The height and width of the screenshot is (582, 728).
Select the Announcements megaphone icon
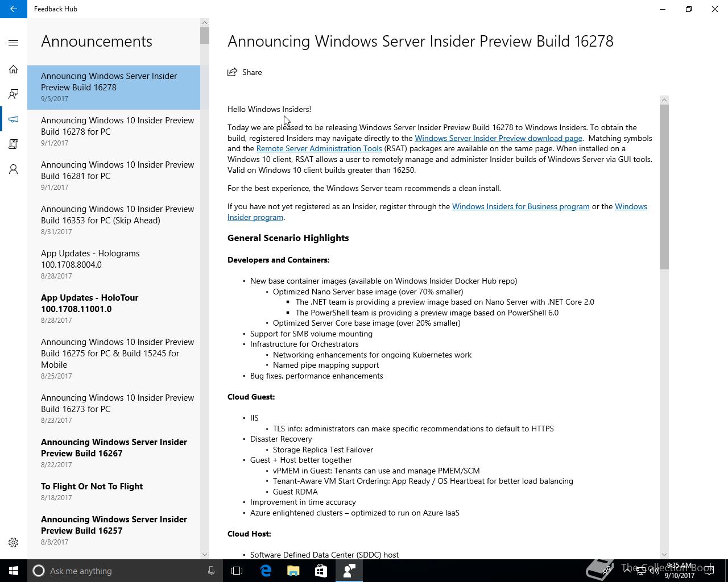coord(14,119)
